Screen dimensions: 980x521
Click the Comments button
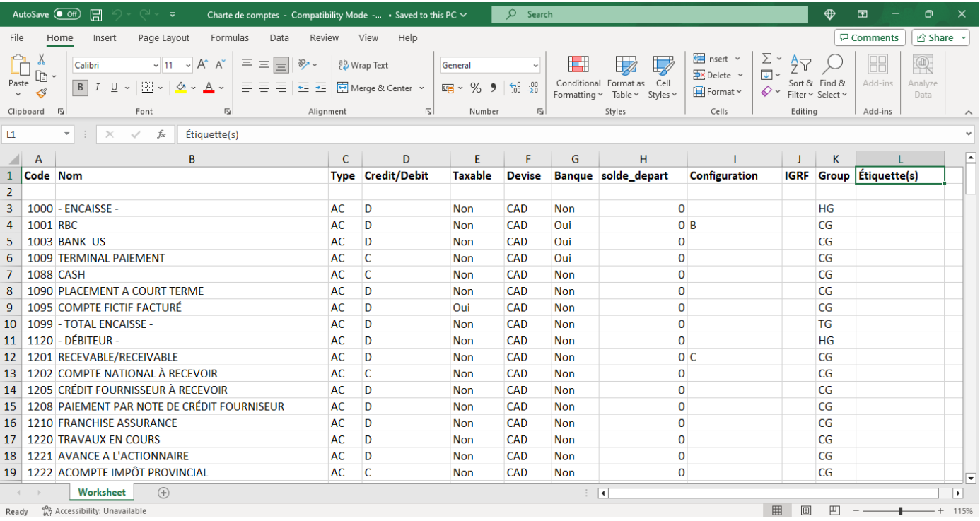[869, 38]
